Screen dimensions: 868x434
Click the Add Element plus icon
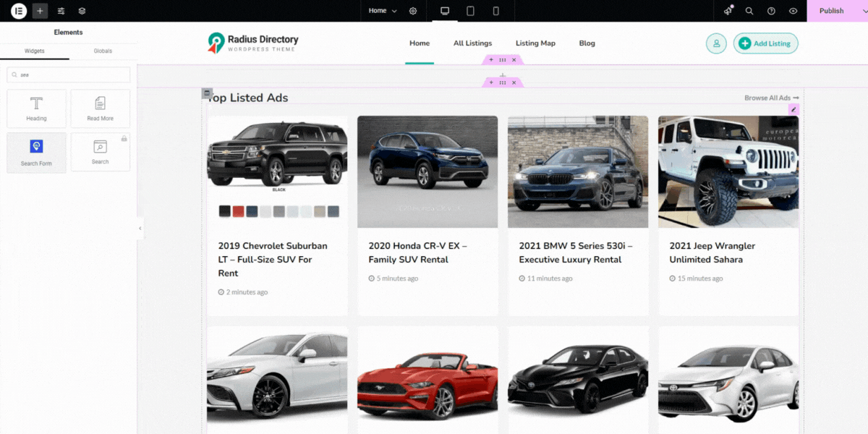pos(40,11)
